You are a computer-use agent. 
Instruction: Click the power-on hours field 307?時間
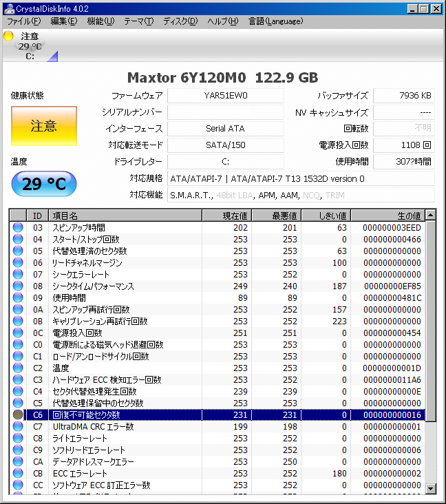(x=404, y=162)
